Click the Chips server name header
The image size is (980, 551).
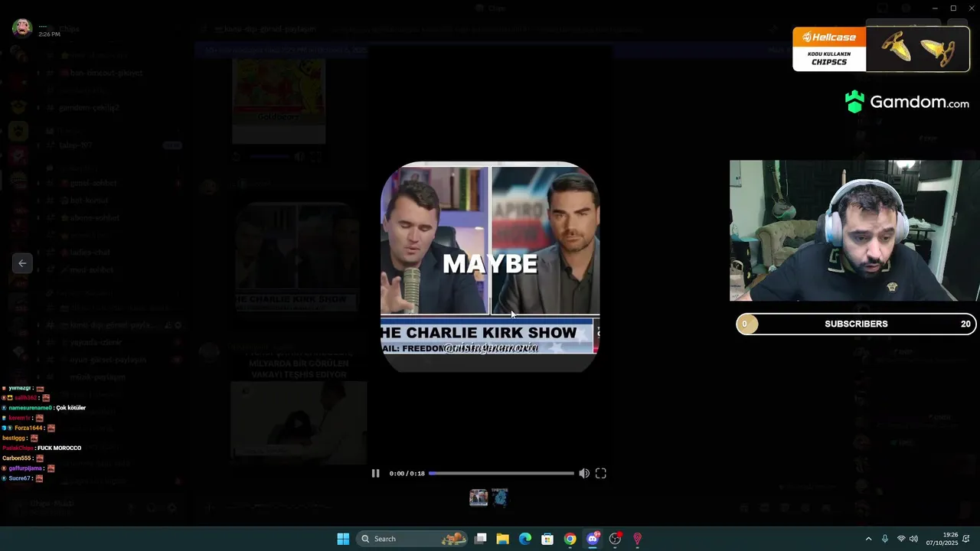coord(69,28)
